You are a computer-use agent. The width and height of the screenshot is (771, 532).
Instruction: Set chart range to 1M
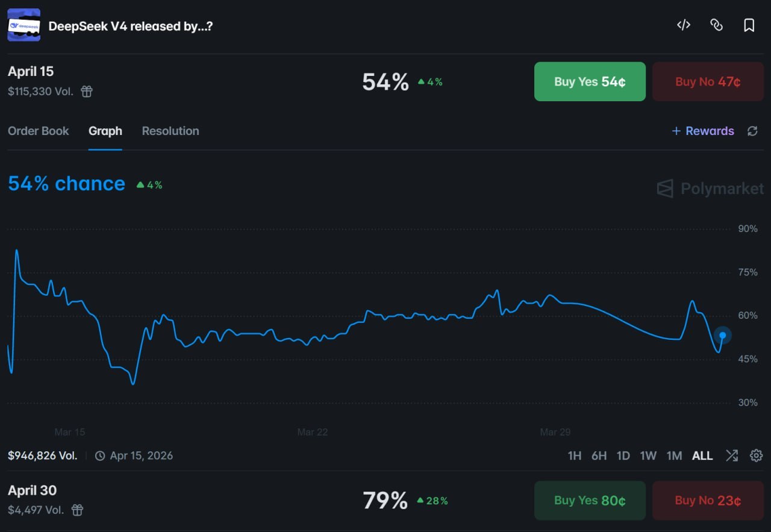pyautogui.click(x=675, y=456)
